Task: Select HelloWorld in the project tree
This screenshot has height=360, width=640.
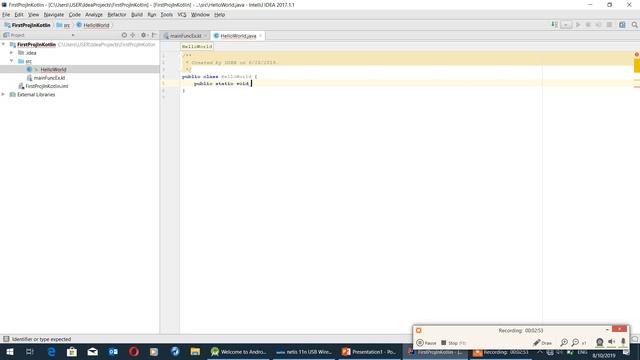Action: [x=53, y=69]
